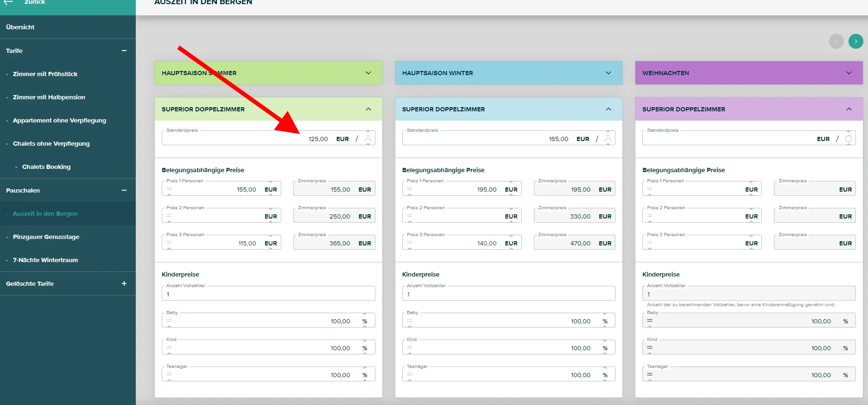Screen dimensions: 868x405
Task: Click the previous arrow circle button
Action: pos(836,41)
